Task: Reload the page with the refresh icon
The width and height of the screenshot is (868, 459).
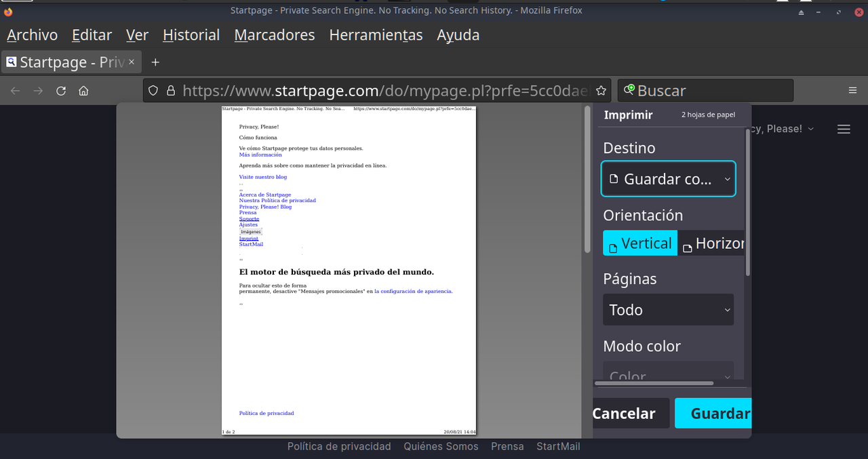Action: [61, 90]
